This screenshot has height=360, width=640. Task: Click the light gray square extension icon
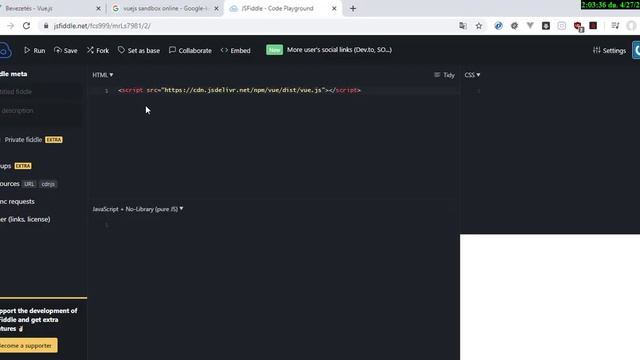(x=562, y=26)
